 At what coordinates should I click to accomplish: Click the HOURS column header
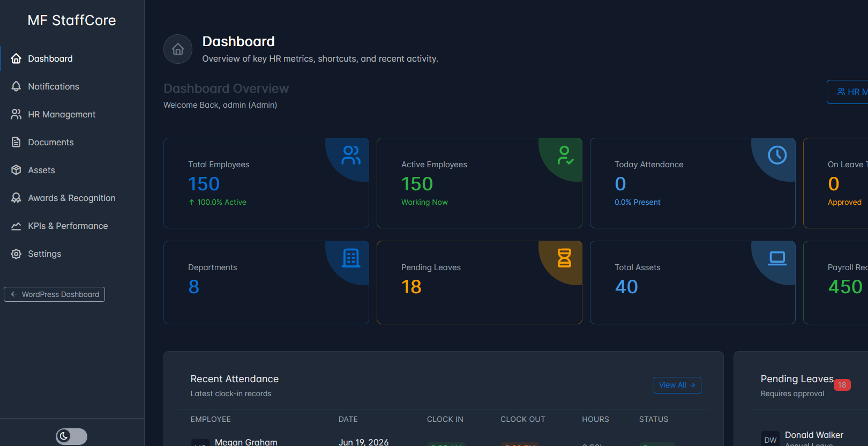tap(596, 419)
